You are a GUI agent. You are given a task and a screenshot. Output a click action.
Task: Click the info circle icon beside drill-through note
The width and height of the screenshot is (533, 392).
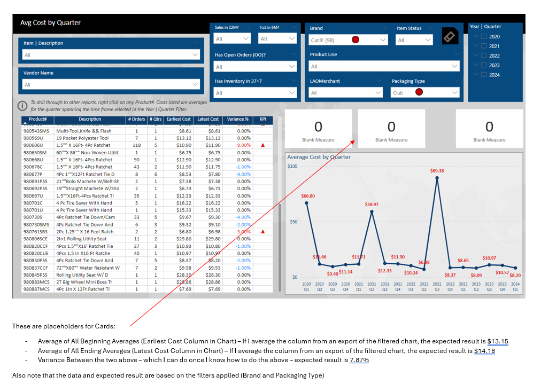(x=22, y=106)
